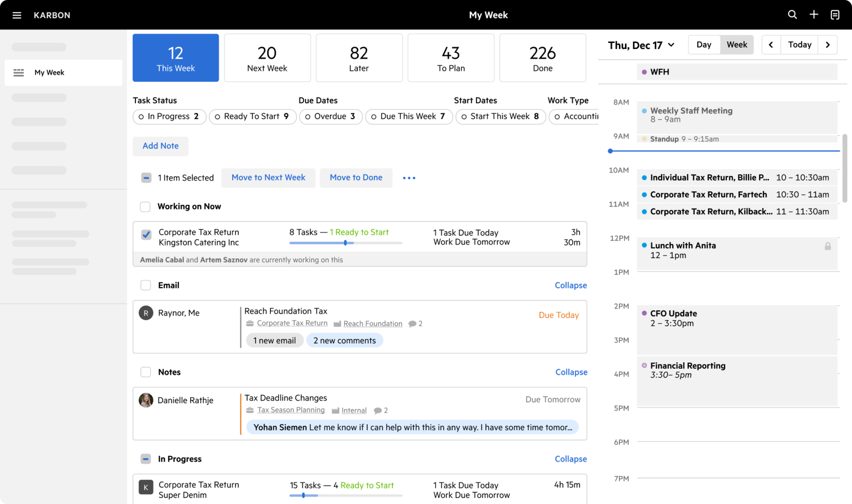
Task: Click the lock icon on Lunch with Anita
Action: coord(828,246)
